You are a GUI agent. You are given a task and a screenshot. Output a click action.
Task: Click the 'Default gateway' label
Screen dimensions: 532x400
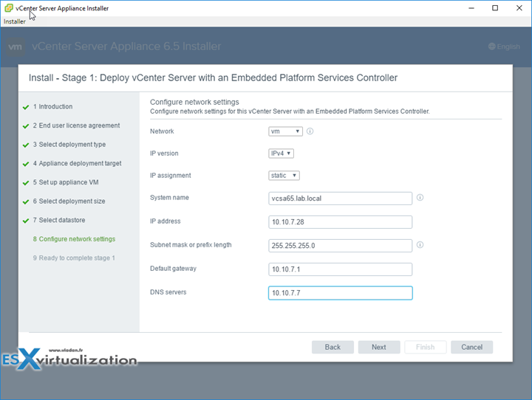pyautogui.click(x=173, y=269)
